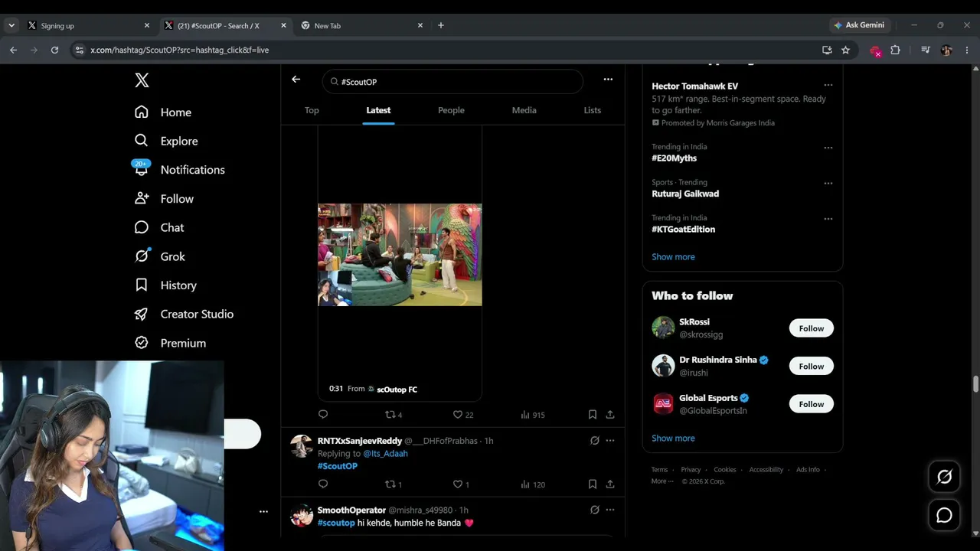Go back using the search back arrow

pyautogui.click(x=296, y=79)
